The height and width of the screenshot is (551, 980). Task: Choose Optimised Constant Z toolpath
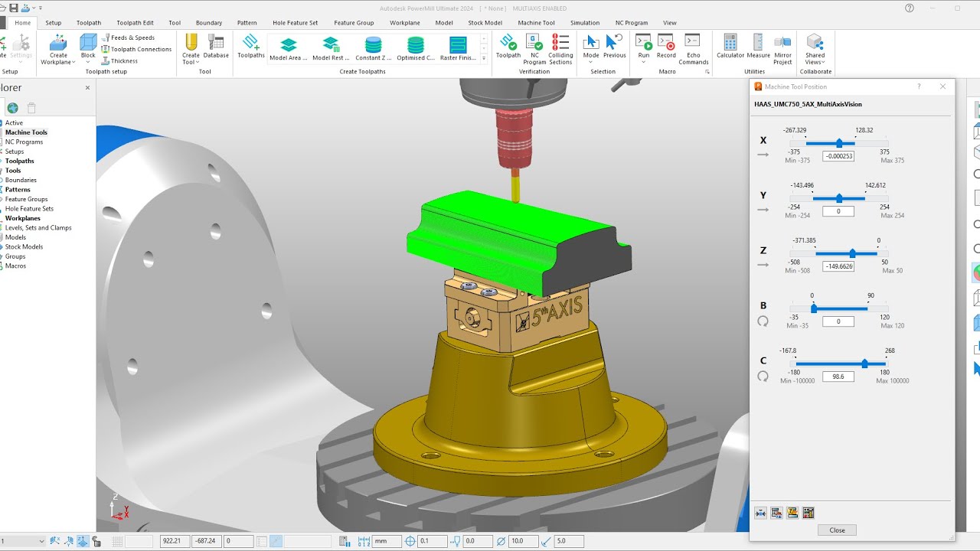(416, 49)
